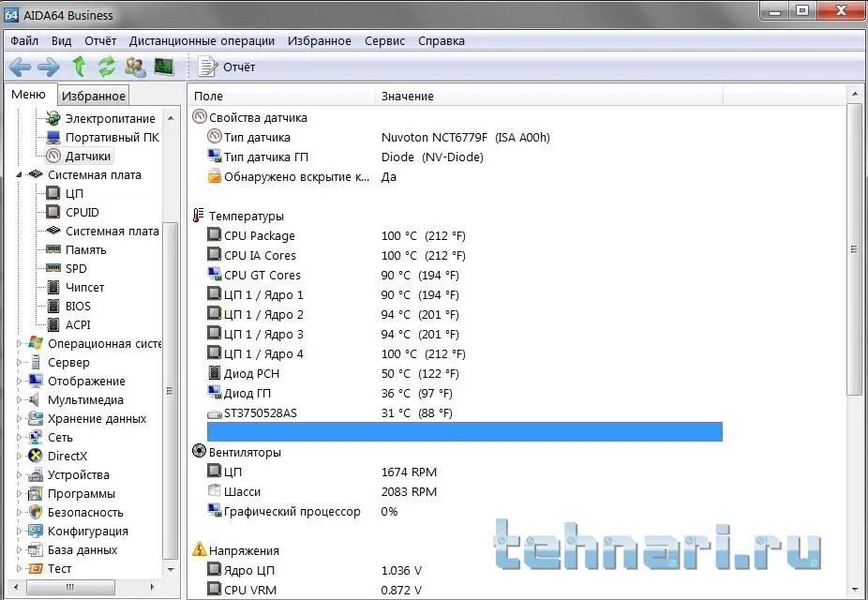Viewport: 868px width, 600px height.
Task: Expand the Сеть tree node
Action: tap(19, 437)
